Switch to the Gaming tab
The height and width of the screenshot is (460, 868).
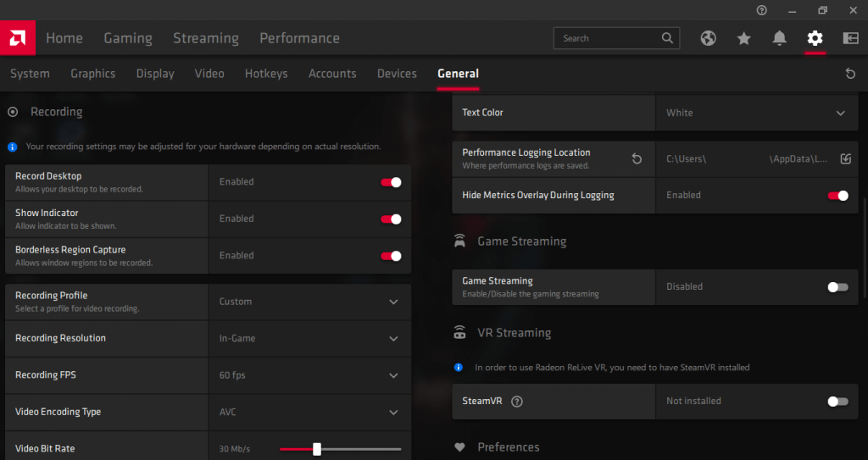[128, 38]
